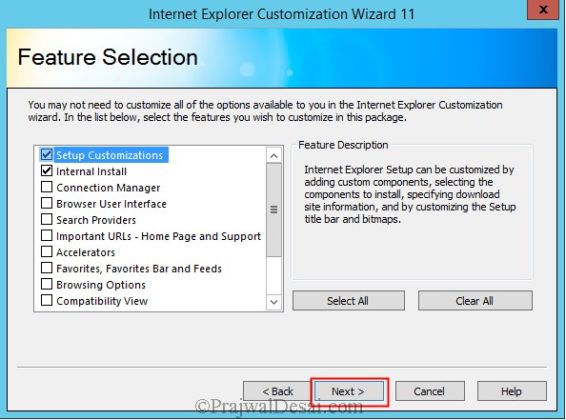This screenshot has width=566, height=420.
Task: Click the feature list scroll up arrow
Action: coord(274,156)
